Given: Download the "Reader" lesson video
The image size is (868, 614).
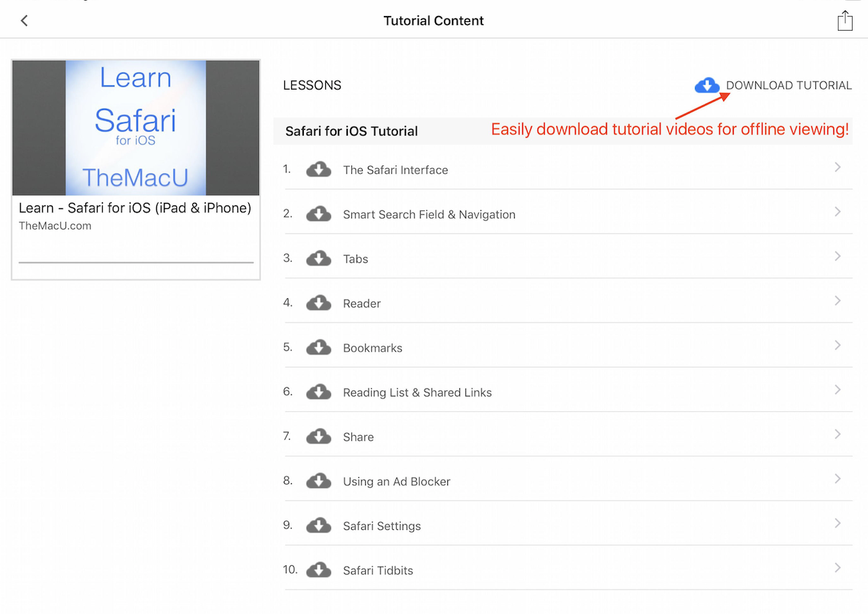Looking at the screenshot, I should (319, 302).
